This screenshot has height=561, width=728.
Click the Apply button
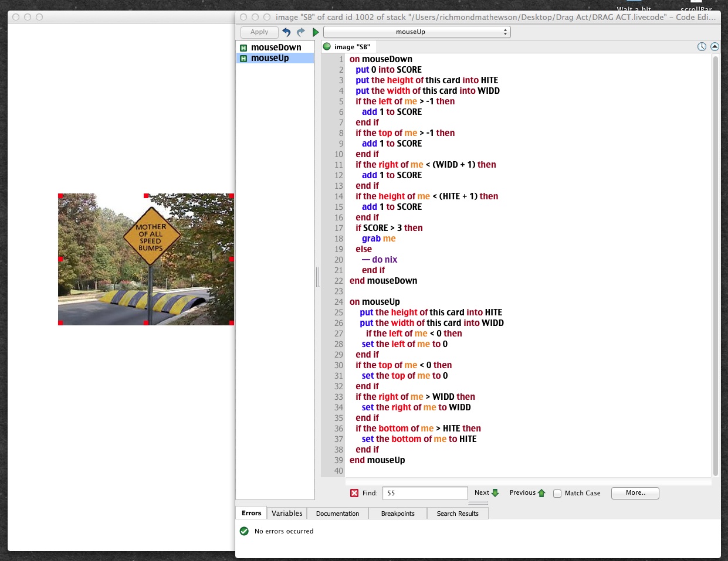pyautogui.click(x=259, y=32)
